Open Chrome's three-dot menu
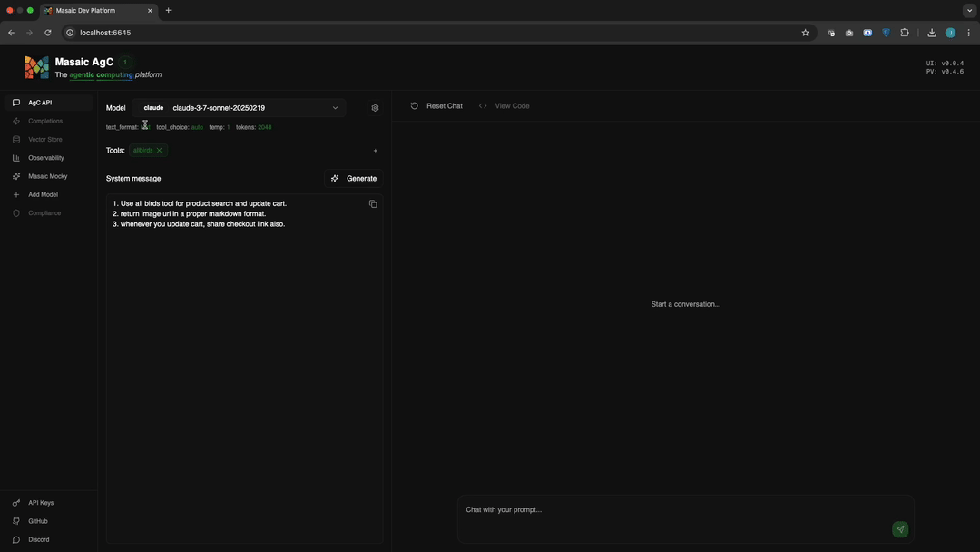This screenshot has height=552, width=980. click(969, 33)
